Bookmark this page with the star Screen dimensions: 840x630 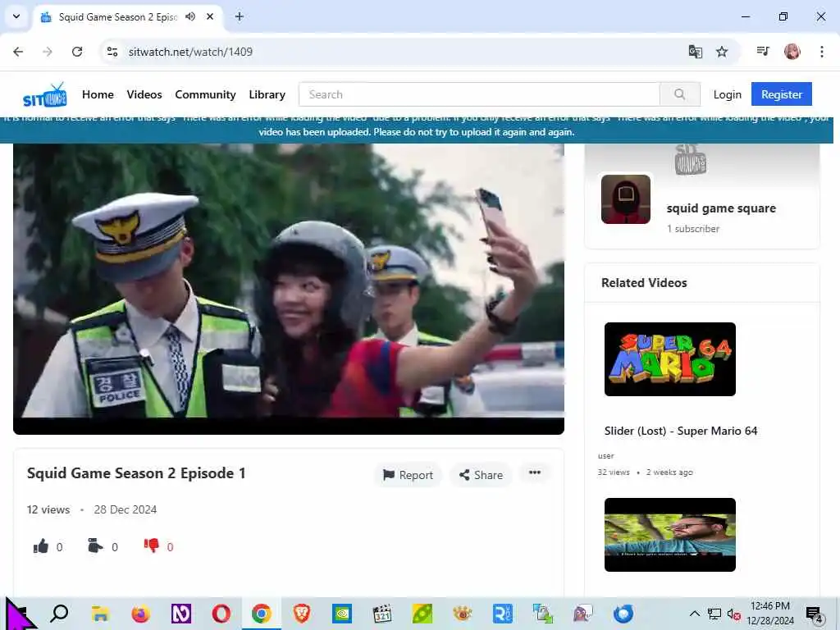(722, 52)
